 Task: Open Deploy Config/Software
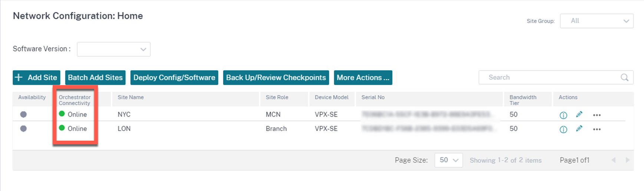click(174, 77)
